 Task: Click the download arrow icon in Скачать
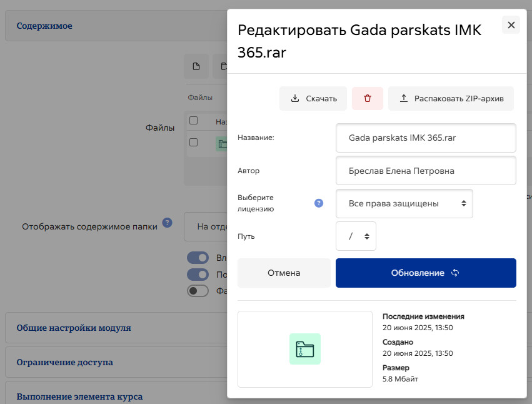(x=295, y=98)
